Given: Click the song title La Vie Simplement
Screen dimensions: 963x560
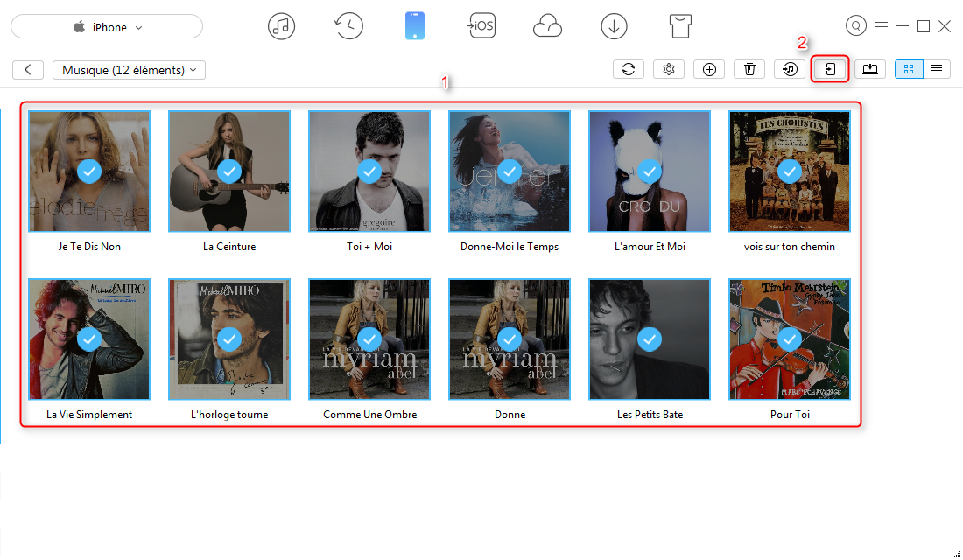Looking at the screenshot, I should coord(89,415).
